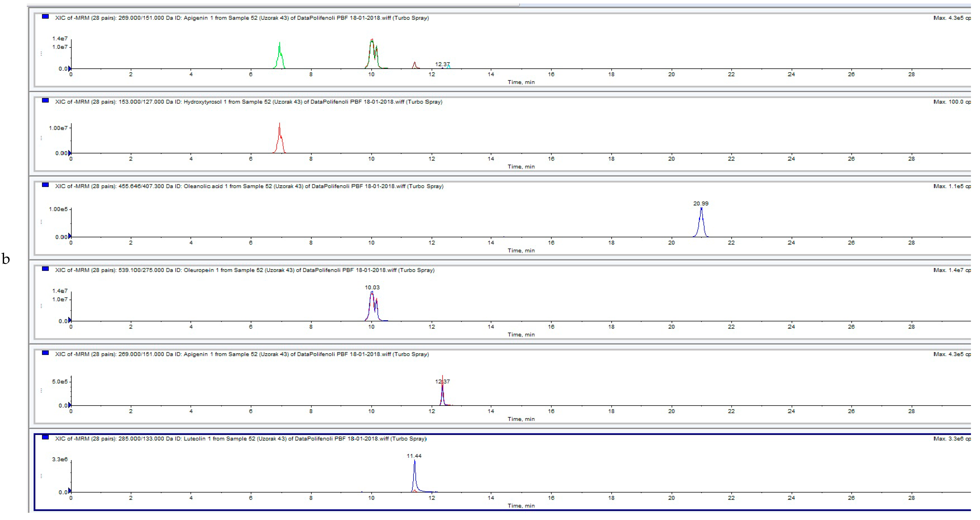Click vertical dots handle in Luteolin pane
The width and height of the screenshot is (980, 520).
point(41,476)
